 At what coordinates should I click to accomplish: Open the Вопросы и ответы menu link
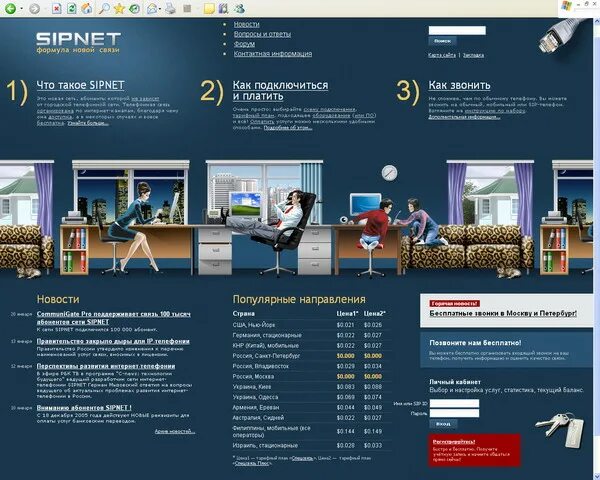(262, 34)
